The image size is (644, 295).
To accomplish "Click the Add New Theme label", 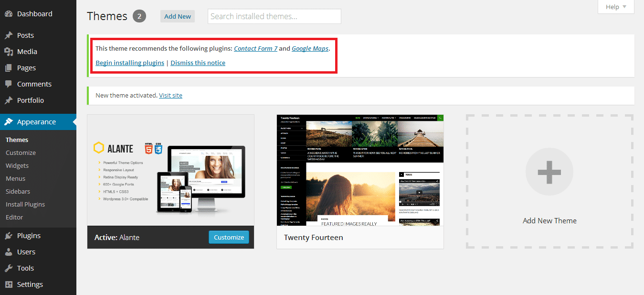I will [549, 220].
